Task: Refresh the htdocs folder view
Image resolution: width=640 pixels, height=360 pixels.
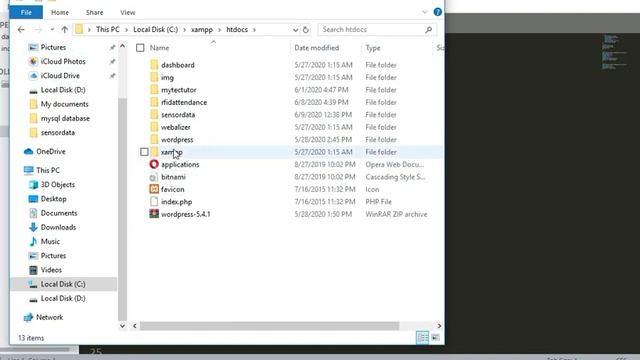Action: point(305,29)
